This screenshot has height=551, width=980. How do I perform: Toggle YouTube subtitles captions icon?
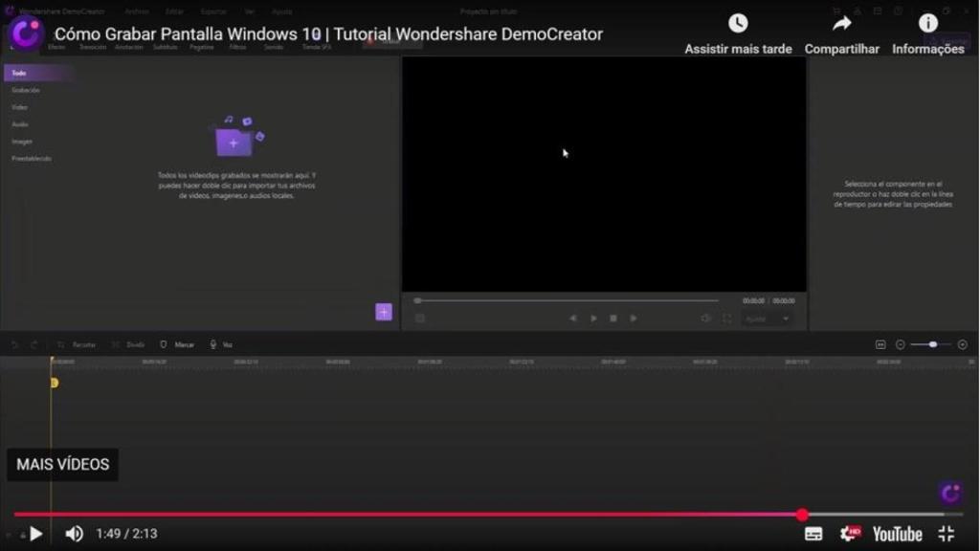click(813, 534)
